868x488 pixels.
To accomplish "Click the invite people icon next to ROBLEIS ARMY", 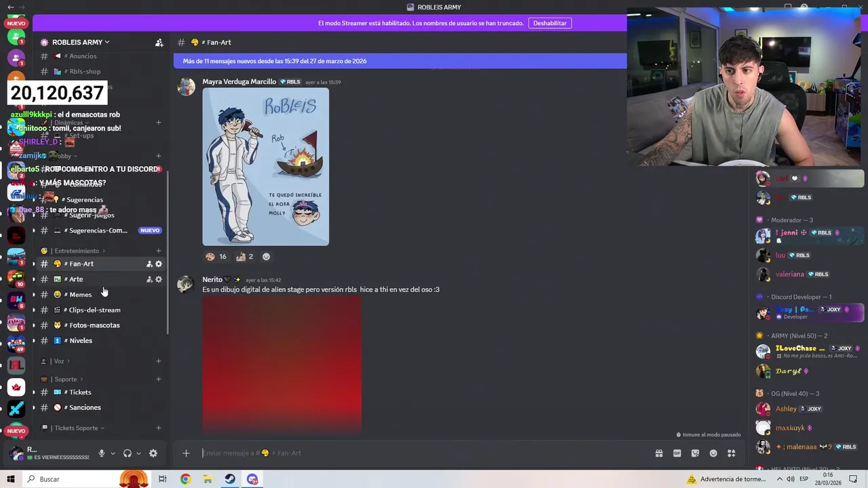I will point(159,42).
